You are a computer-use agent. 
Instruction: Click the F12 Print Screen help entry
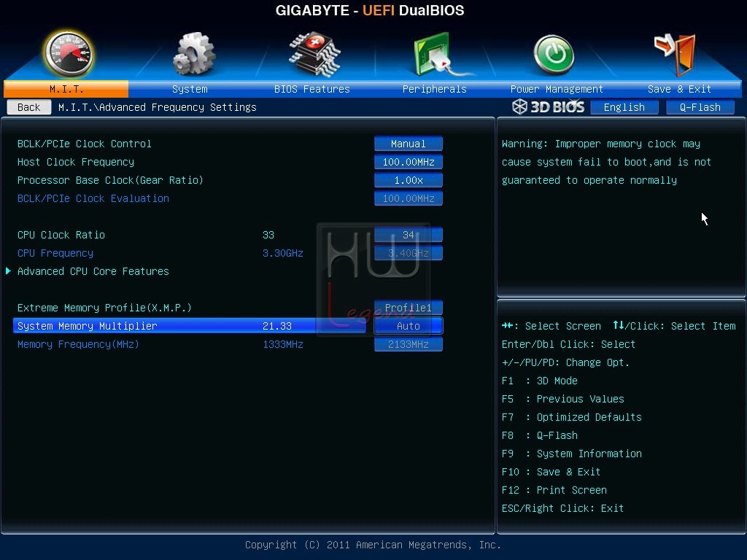pos(554,490)
